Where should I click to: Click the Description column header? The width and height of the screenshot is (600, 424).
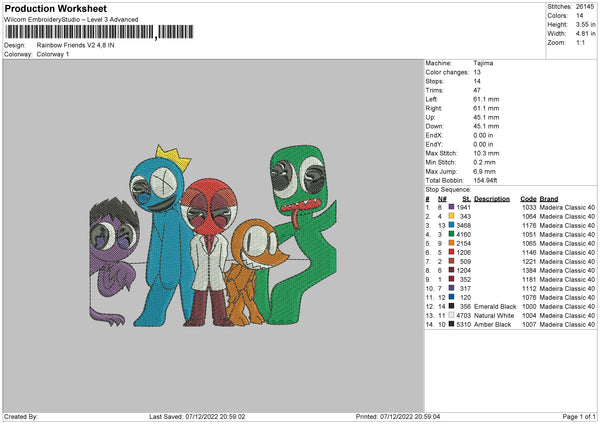(491, 198)
